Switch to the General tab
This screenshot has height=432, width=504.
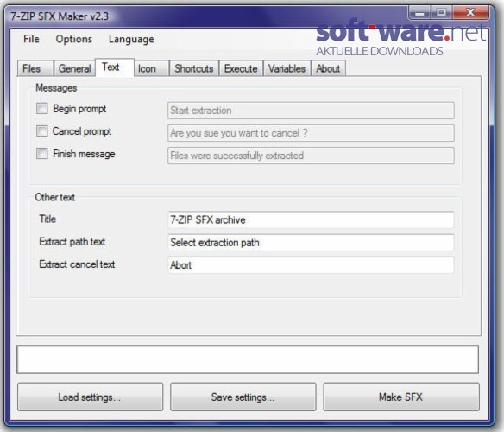coord(74,68)
